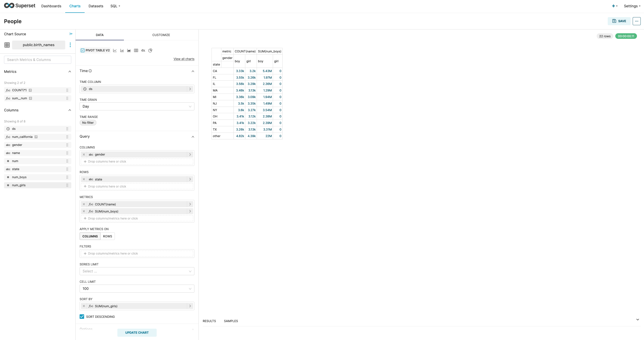Select the line chart icon
Screen dimensions: 644x340
115,50
